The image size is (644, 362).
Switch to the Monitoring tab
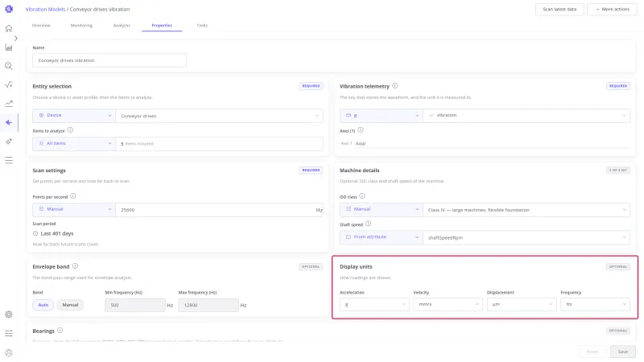point(81,26)
